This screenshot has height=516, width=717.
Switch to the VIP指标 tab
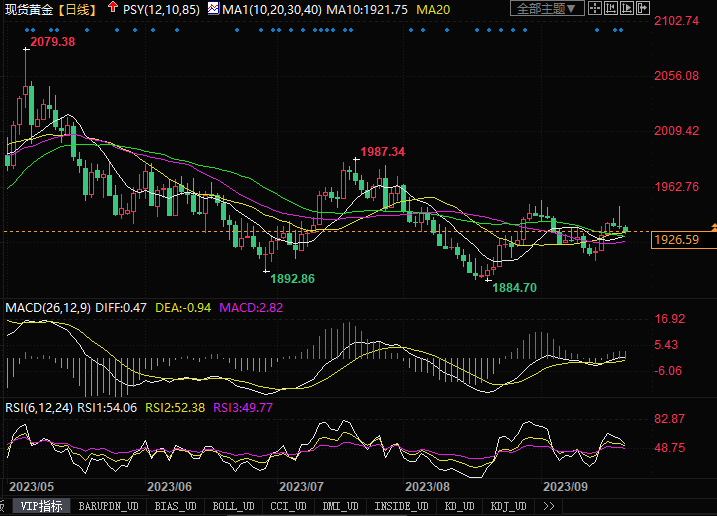pyautogui.click(x=42, y=507)
